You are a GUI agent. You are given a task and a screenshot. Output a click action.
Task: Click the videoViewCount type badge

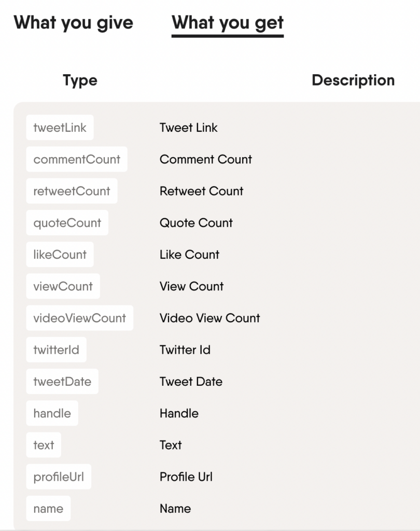pyautogui.click(x=79, y=318)
